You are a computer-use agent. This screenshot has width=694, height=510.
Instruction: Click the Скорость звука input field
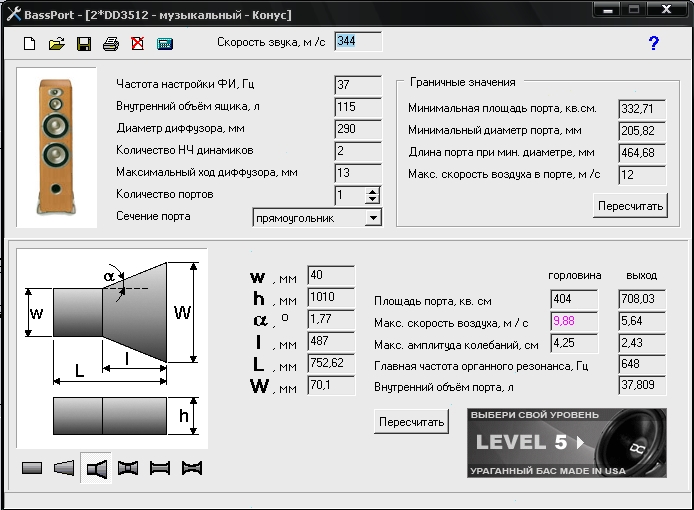click(x=358, y=42)
